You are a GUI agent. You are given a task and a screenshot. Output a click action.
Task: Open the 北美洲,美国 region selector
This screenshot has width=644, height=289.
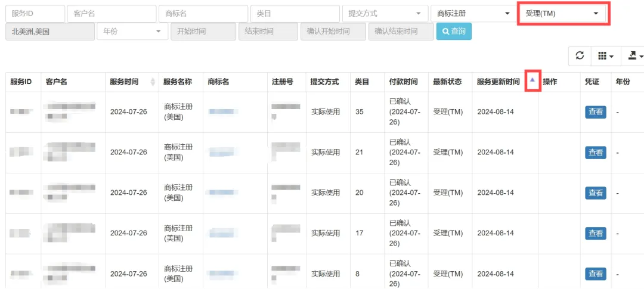coord(50,31)
